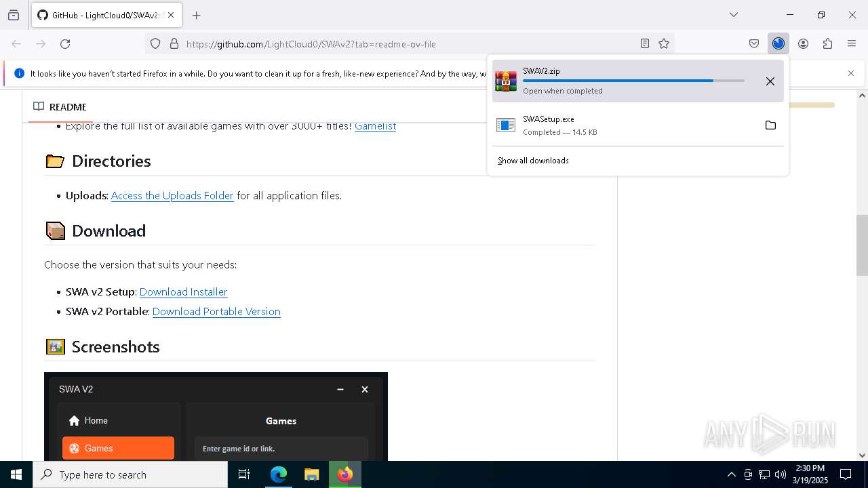Click the SWA V2 screenshot image
Screen dimensions: 868x488
(216, 416)
